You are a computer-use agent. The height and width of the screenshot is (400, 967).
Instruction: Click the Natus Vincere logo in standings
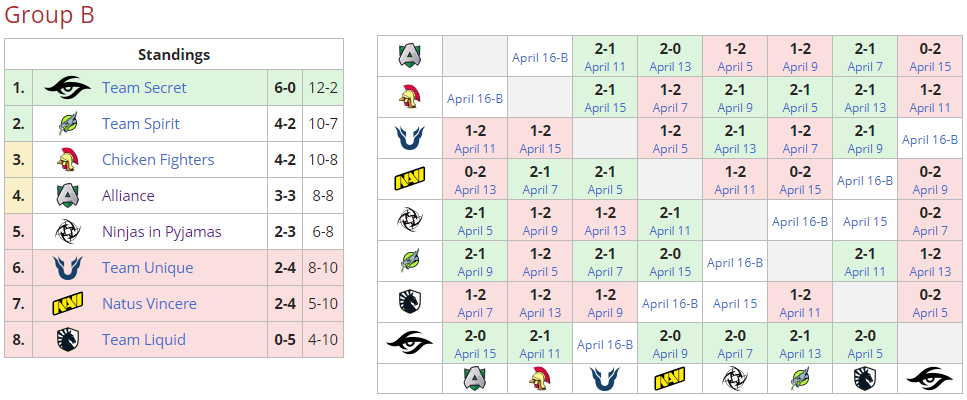click(x=68, y=304)
